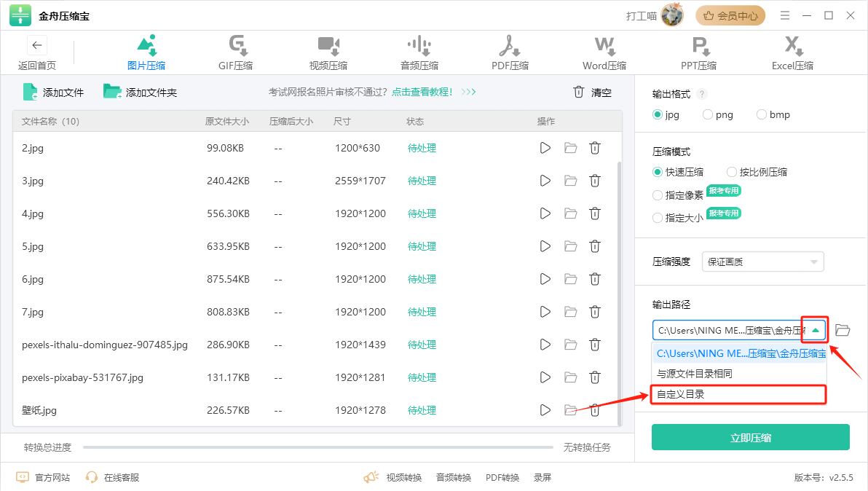Start compressing 3.jpg with play icon
This screenshot has width=868, height=491.
(545, 181)
